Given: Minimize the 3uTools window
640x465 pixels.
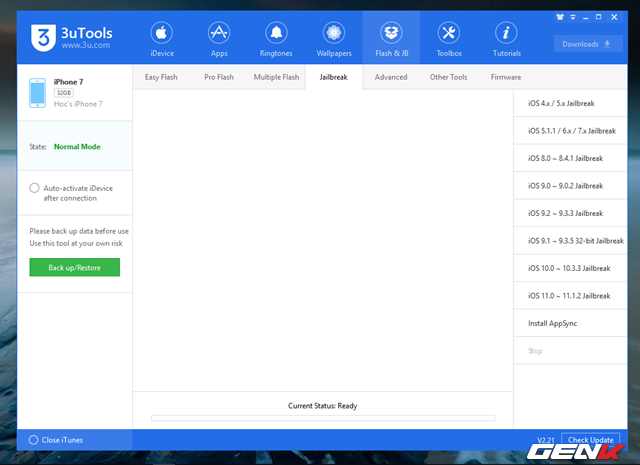Looking at the screenshot, I should 586,17.
